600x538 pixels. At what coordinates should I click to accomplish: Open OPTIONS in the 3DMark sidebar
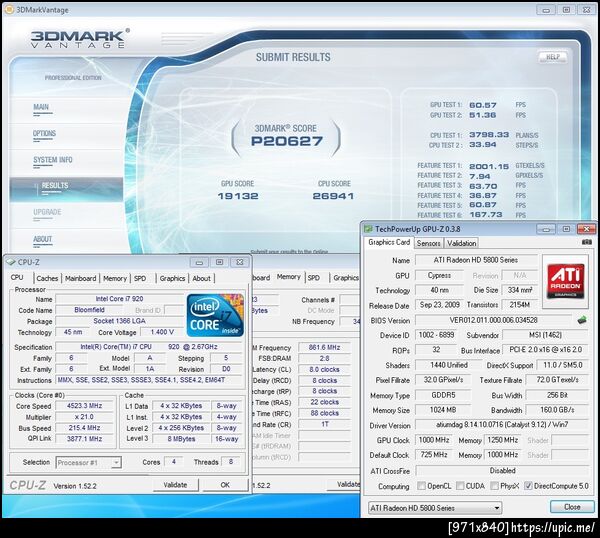pos(44,134)
